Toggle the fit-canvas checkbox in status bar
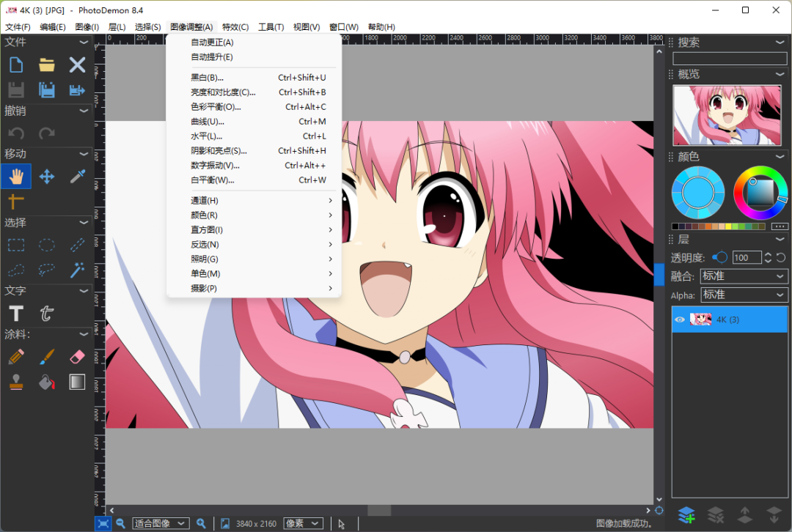Viewport: 792px width, 532px height. tap(104, 522)
